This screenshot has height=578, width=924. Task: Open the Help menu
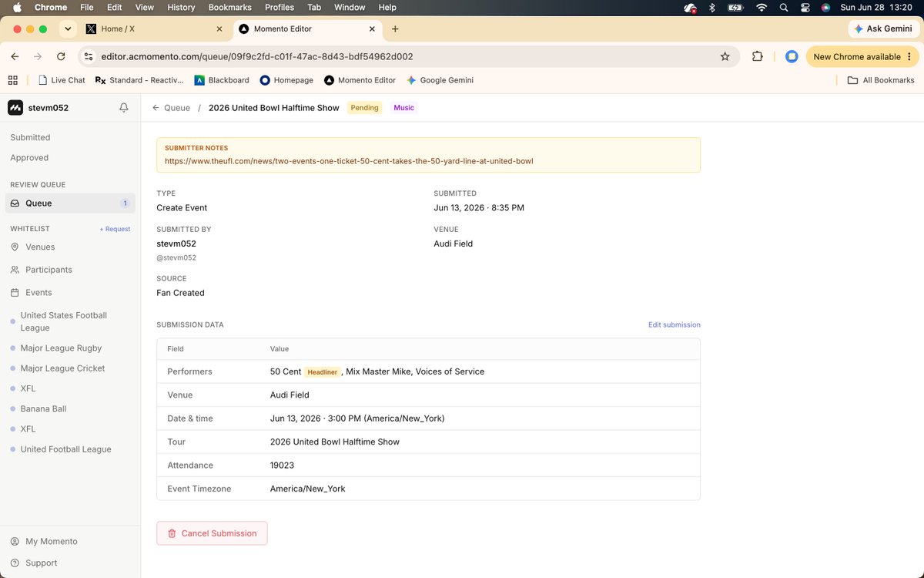coord(387,7)
